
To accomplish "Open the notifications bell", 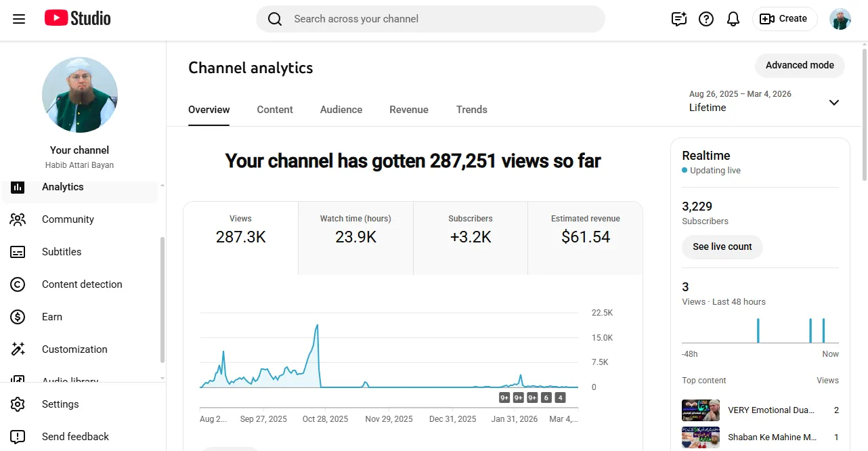I will tap(733, 19).
